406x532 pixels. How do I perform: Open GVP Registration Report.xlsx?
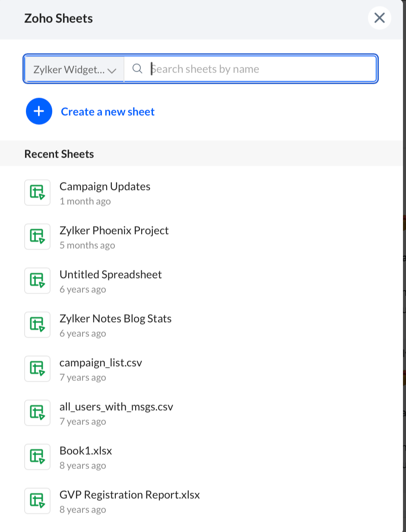[130, 495]
